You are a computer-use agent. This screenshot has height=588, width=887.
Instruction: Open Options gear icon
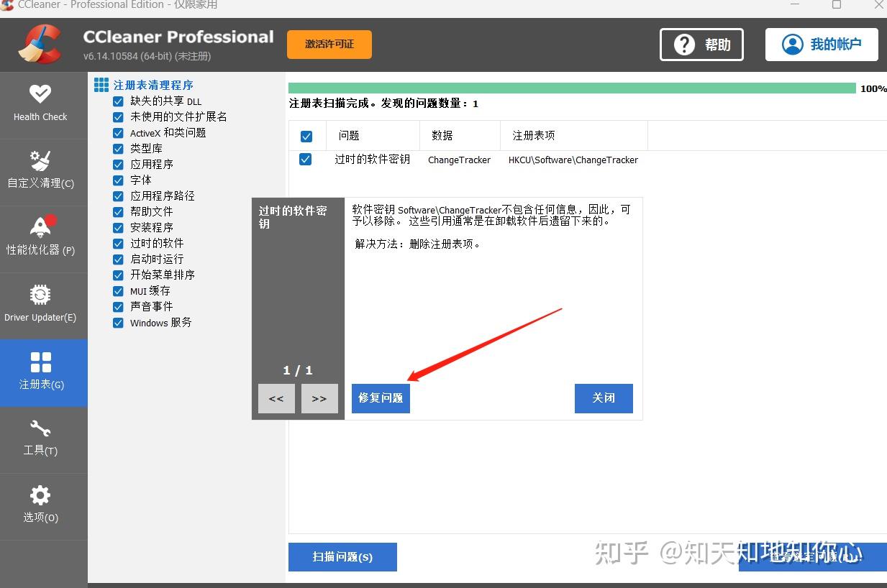point(40,495)
